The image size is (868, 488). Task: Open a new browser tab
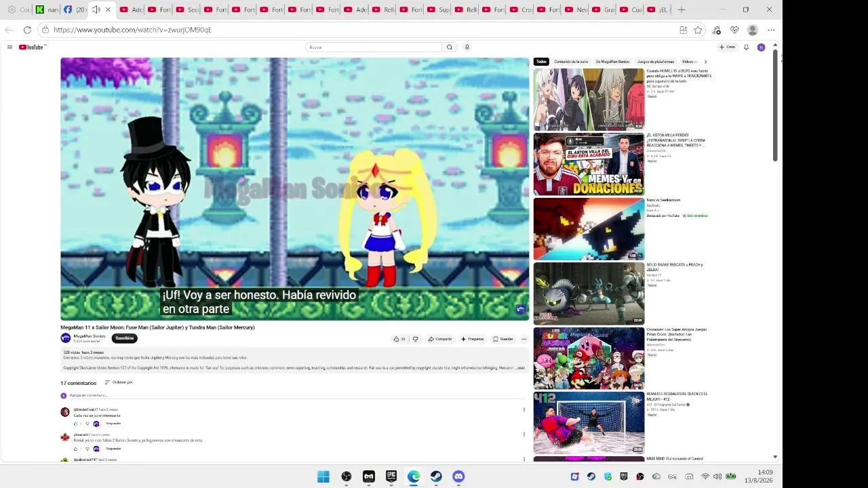(682, 9)
